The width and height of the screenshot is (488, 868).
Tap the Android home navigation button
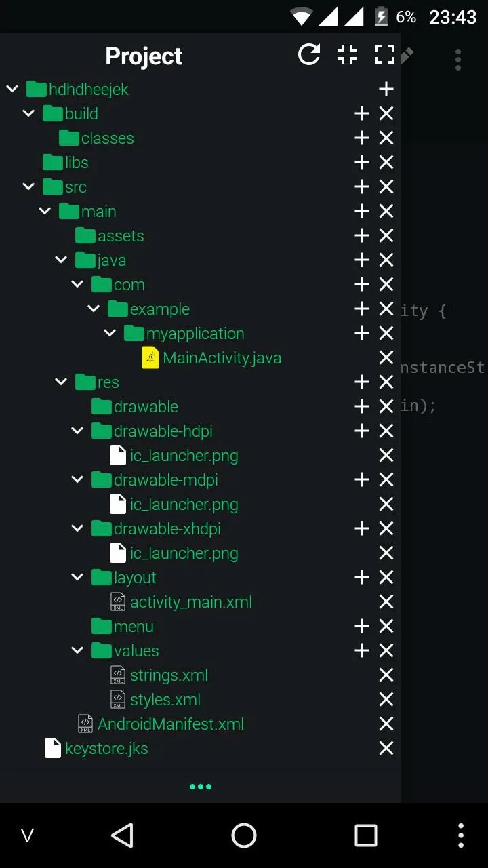[244, 835]
